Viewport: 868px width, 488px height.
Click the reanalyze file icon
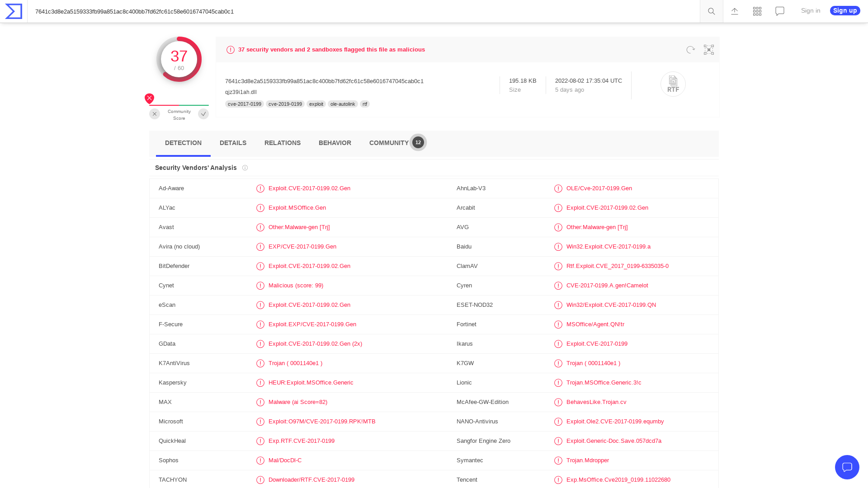(x=690, y=50)
